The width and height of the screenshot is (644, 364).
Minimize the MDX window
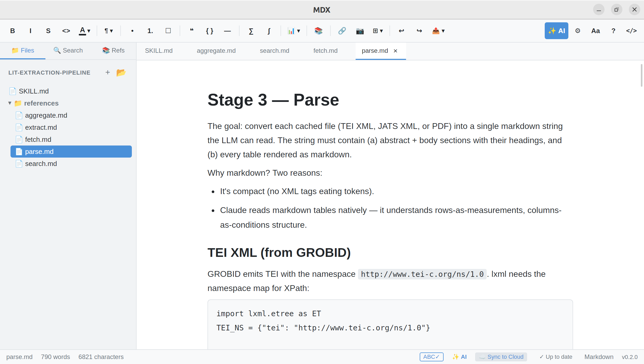pyautogui.click(x=599, y=10)
